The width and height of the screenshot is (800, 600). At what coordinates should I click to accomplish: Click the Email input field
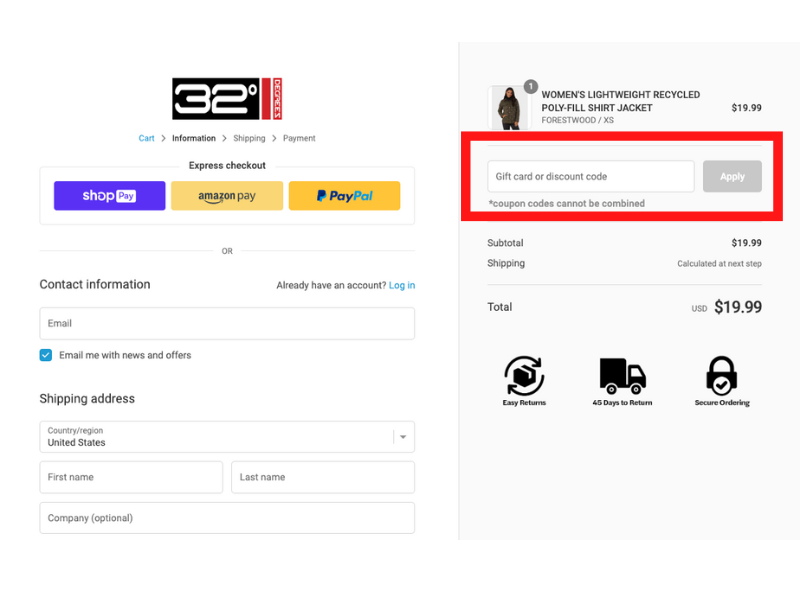click(x=227, y=323)
